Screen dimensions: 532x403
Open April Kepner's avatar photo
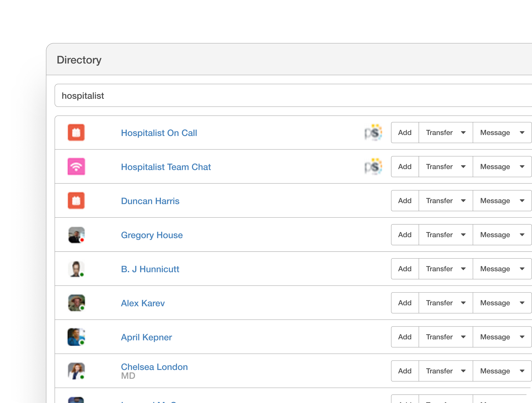click(x=76, y=337)
